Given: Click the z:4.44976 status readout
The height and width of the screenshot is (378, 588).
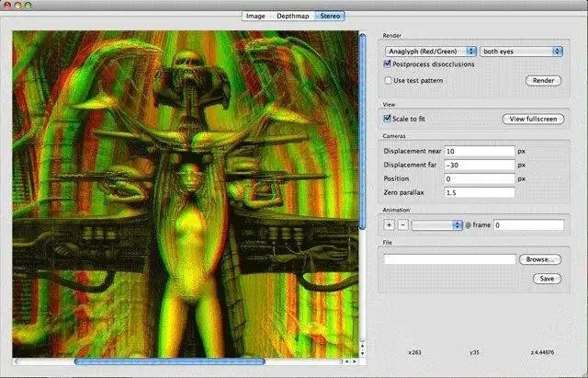Looking at the screenshot, I should 542,352.
